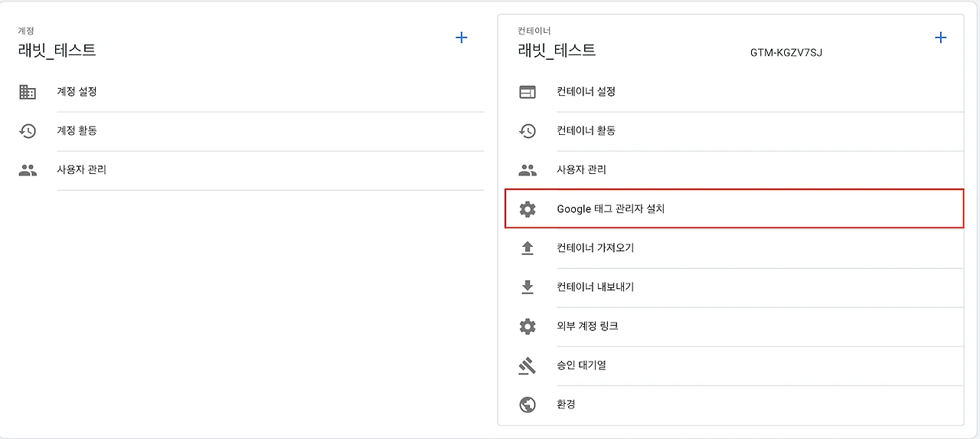The width and height of the screenshot is (980, 439).
Task: Click the window icon beside 컨테이너 설정
Action: coord(528,92)
